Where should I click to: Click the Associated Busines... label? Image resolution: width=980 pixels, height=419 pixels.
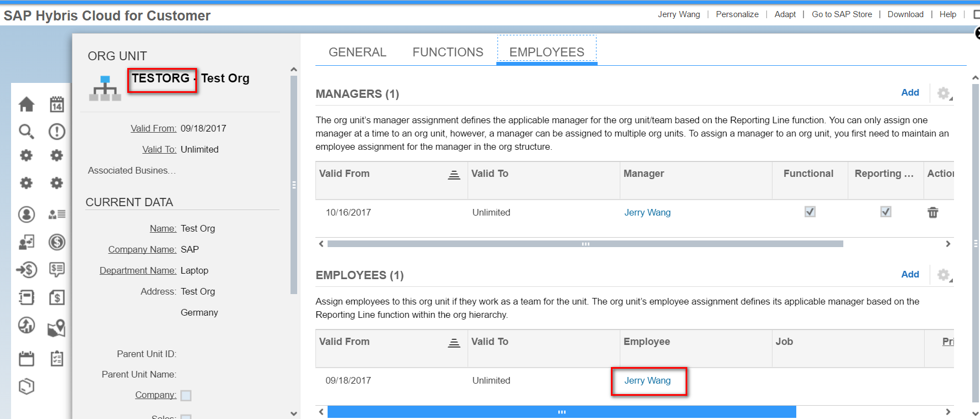click(132, 170)
